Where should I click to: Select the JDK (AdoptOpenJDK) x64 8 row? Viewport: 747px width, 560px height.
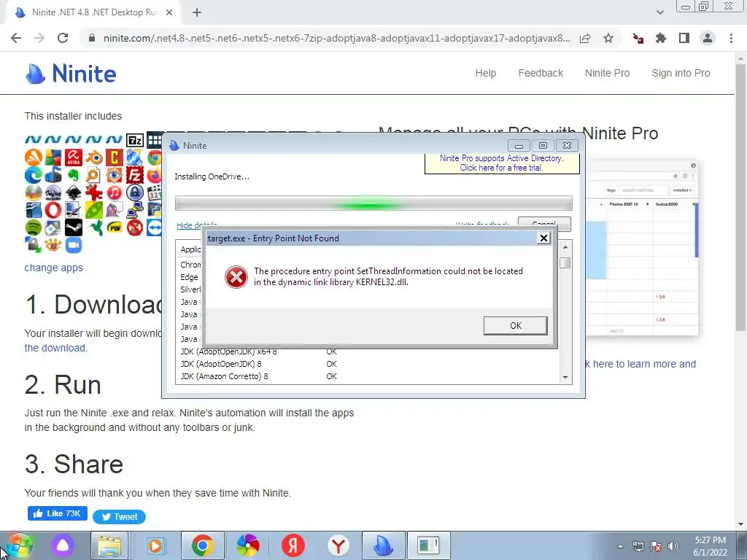367,351
